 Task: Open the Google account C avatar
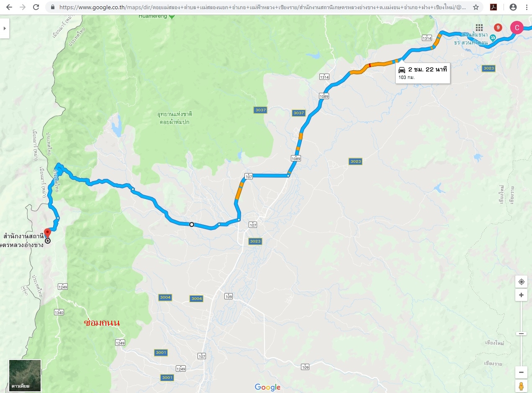coord(517,28)
